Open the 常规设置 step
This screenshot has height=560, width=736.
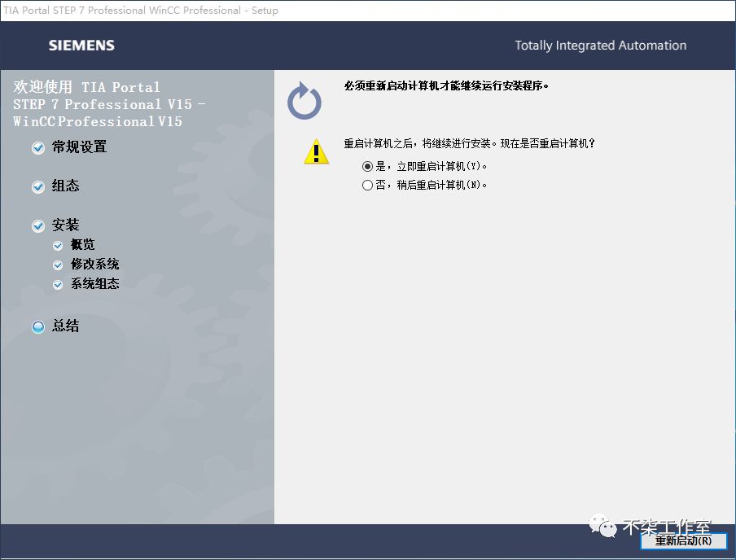click(x=79, y=147)
